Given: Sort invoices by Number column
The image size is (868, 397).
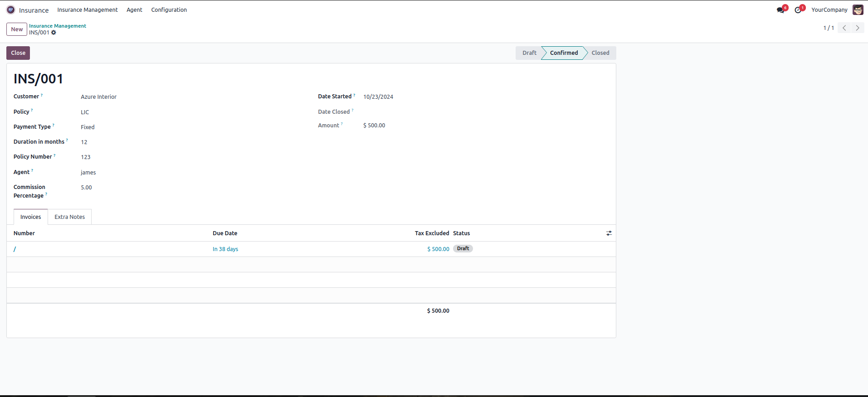Looking at the screenshot, I should tap(24, 233).
